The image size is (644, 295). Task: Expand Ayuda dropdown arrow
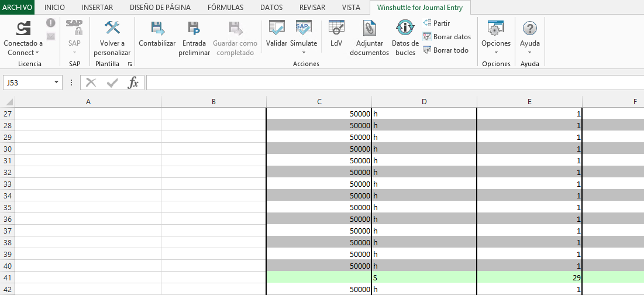530,53
